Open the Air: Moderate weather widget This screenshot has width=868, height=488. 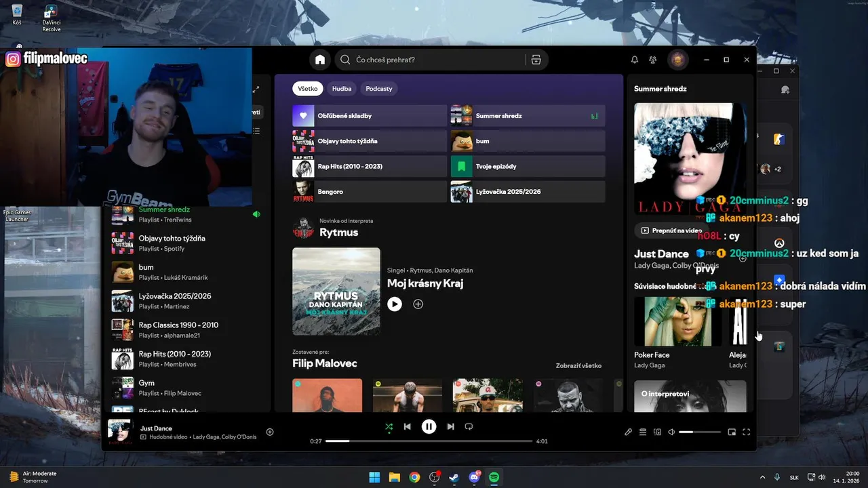pos(33,477)
